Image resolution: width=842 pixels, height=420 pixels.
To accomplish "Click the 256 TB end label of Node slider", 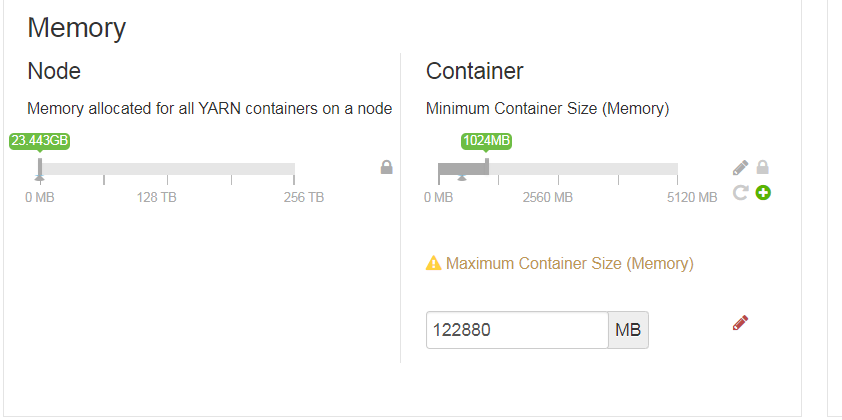I will (x=304, y=197).
